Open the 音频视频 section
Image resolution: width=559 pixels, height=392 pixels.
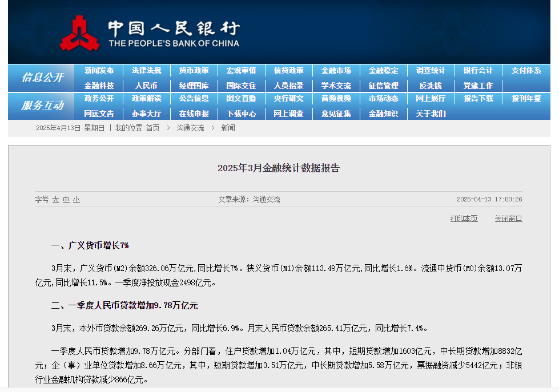point(336,99)
